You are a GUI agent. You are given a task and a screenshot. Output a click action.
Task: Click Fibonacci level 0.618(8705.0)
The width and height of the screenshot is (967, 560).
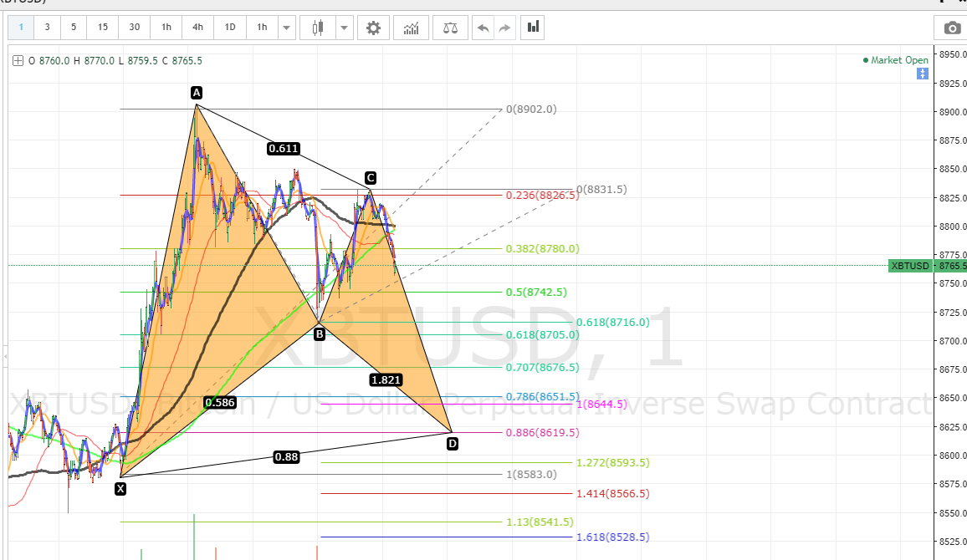point(543,335)
